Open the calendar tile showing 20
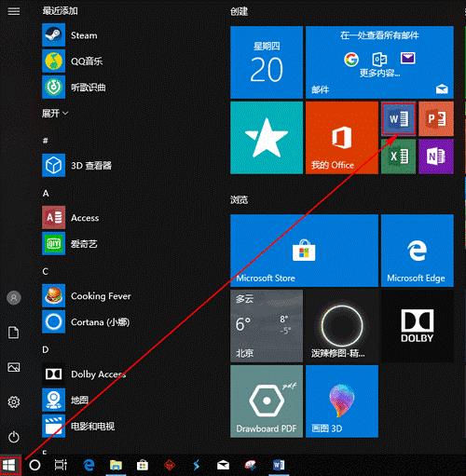The height and width of the screenshot is (476, 466). [x=267, y=62]
